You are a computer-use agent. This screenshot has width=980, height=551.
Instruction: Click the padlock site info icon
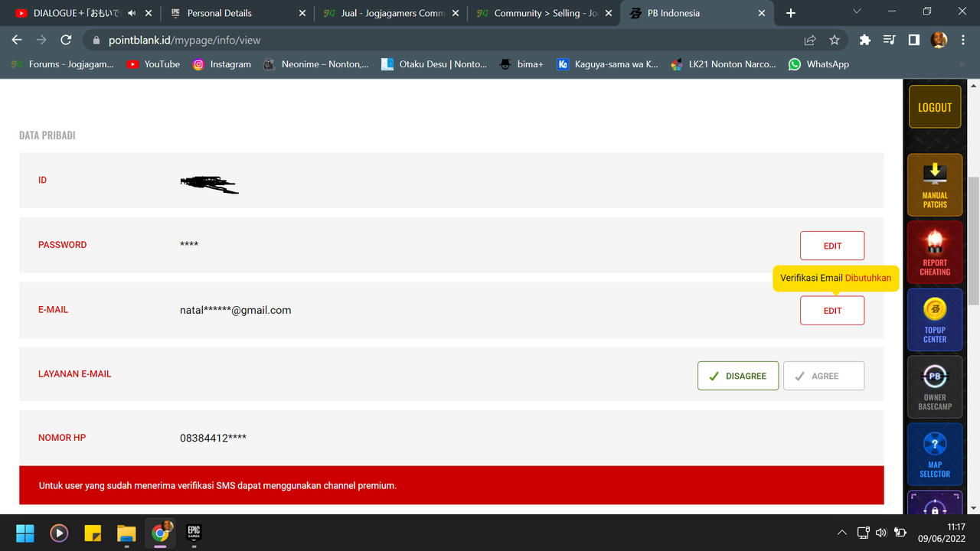coord(96,40)
